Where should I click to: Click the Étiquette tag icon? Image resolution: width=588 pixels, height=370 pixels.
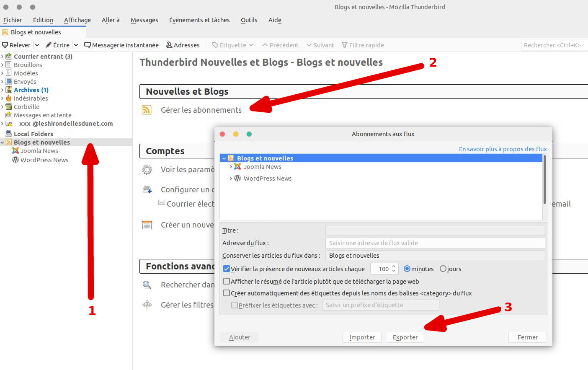[x=215, y=45]
